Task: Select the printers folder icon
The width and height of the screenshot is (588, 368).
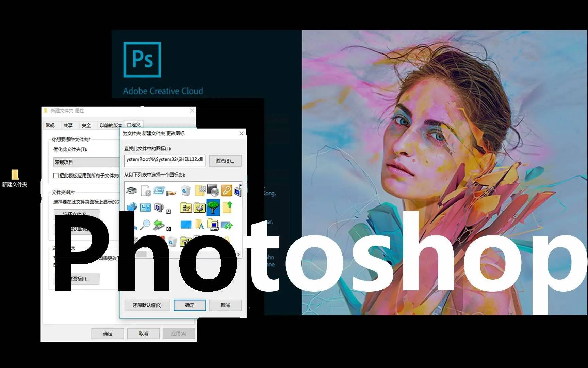Action: [x=200, y=207]
